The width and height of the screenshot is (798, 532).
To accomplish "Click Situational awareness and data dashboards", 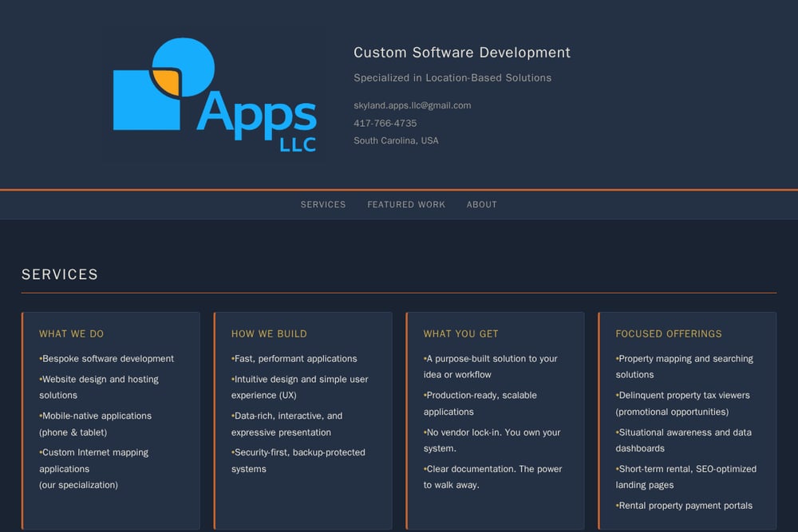I will 684,440.
